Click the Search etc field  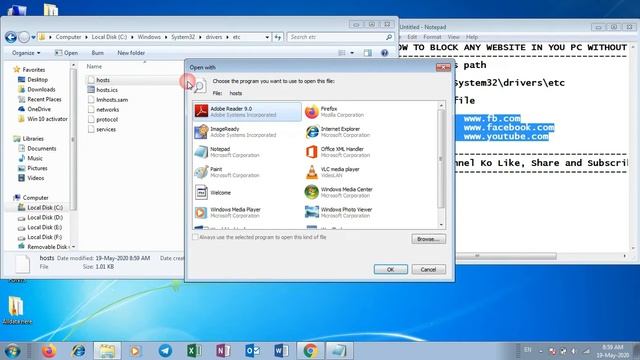(x=340, y=37)
